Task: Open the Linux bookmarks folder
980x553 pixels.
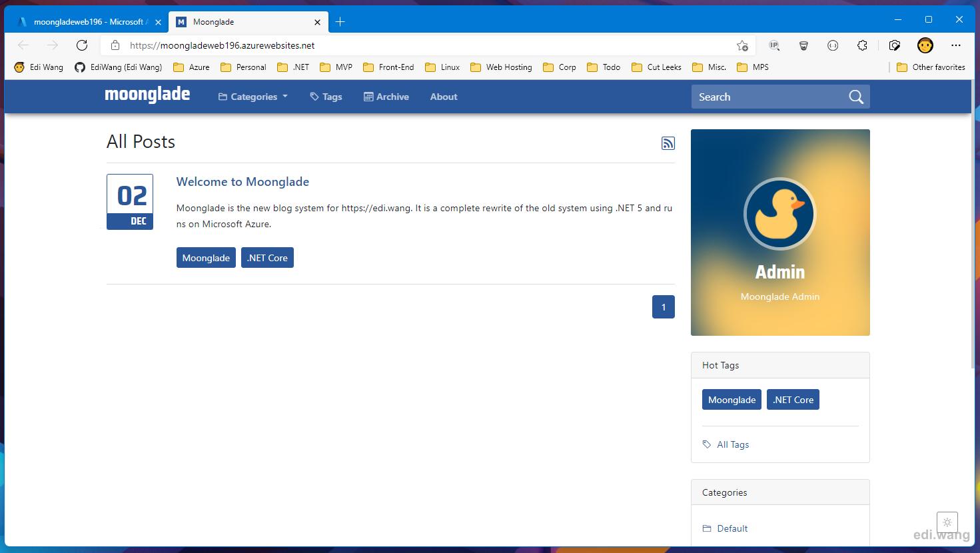Action: coord(442,67)
